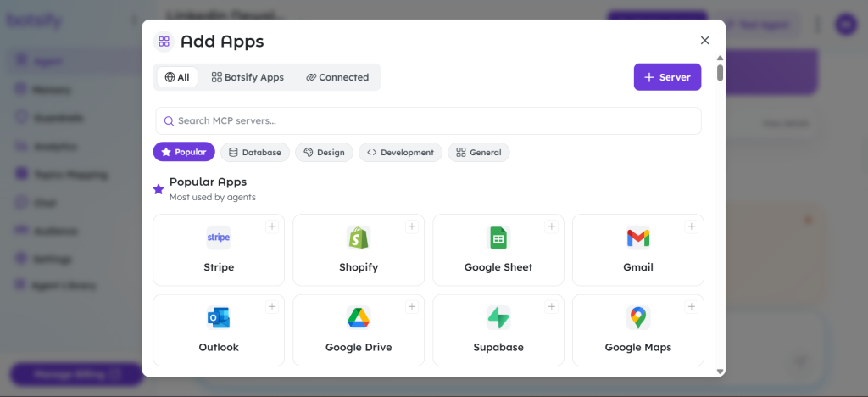Click the Stripe app logo
This screenshot has height=397, width=868.
click(x=219, y=238)
